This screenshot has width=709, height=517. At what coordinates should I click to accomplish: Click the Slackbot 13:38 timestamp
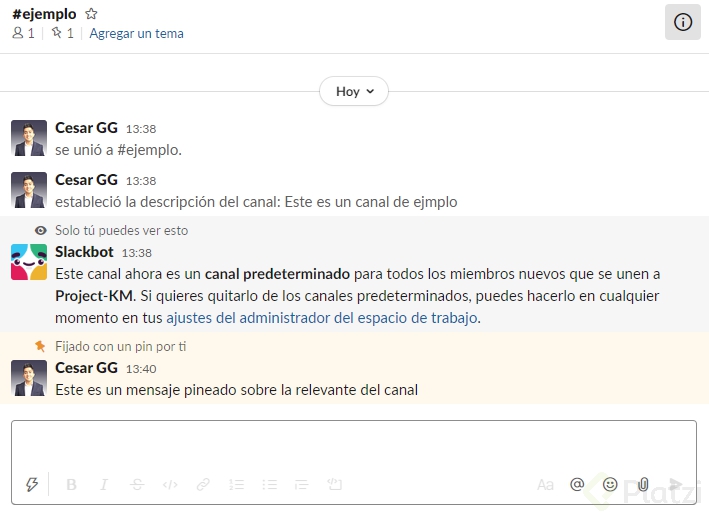tap(137, 253)
